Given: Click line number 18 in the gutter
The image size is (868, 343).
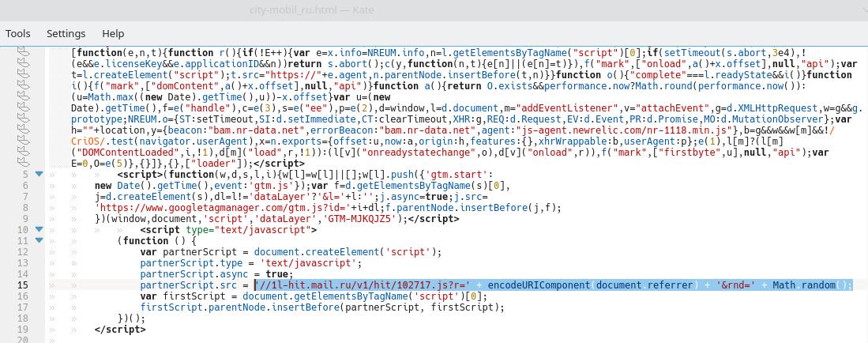Looking at the screenshot, I should coord(23,318).
